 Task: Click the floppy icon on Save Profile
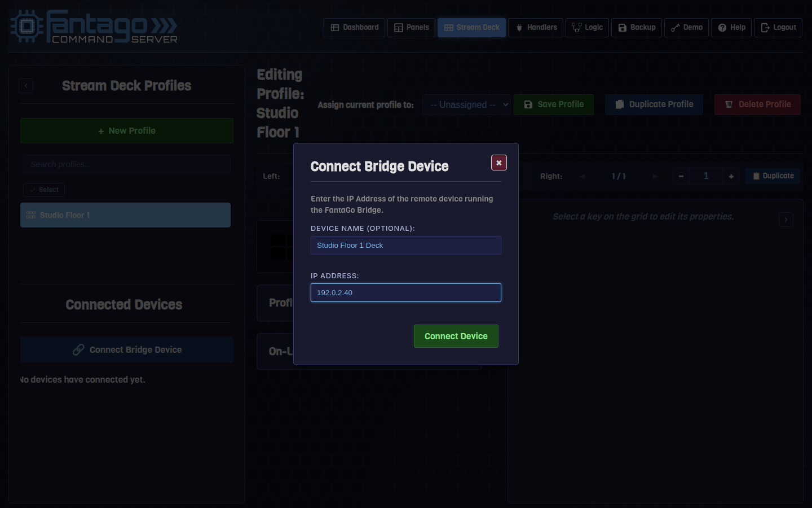tap(528, 104)
